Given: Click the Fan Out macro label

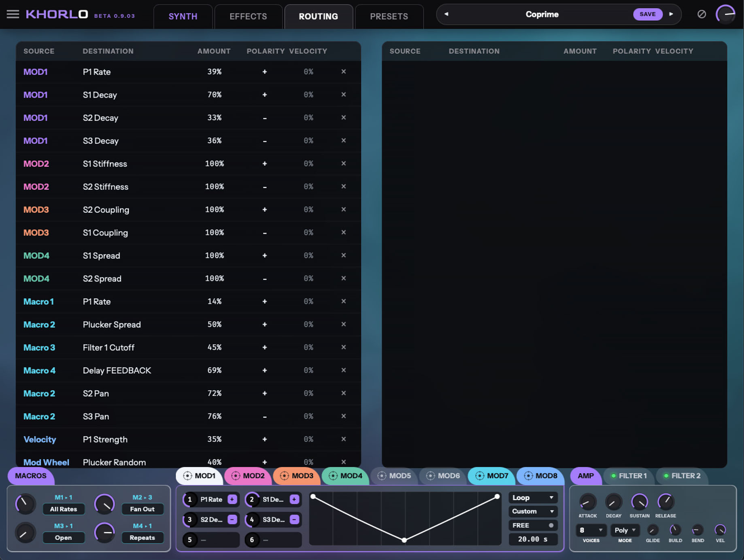Looking at the screenshot, I should click(x=142, y=509).
